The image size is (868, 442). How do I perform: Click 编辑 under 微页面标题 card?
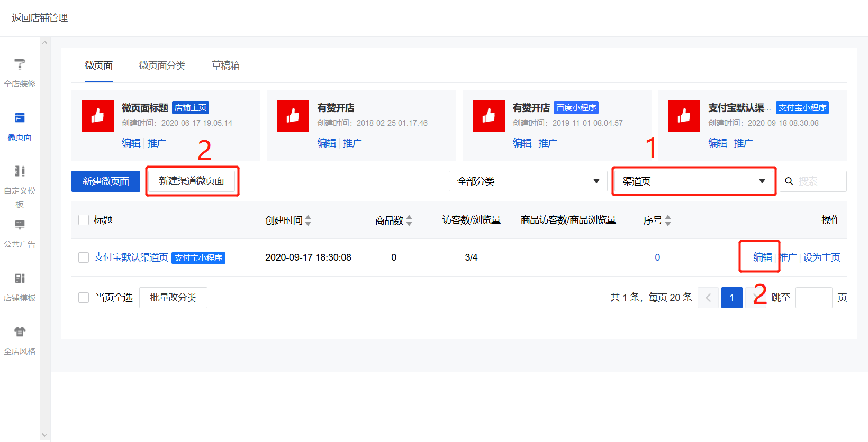pyautogui.click(x=131, y=143)
